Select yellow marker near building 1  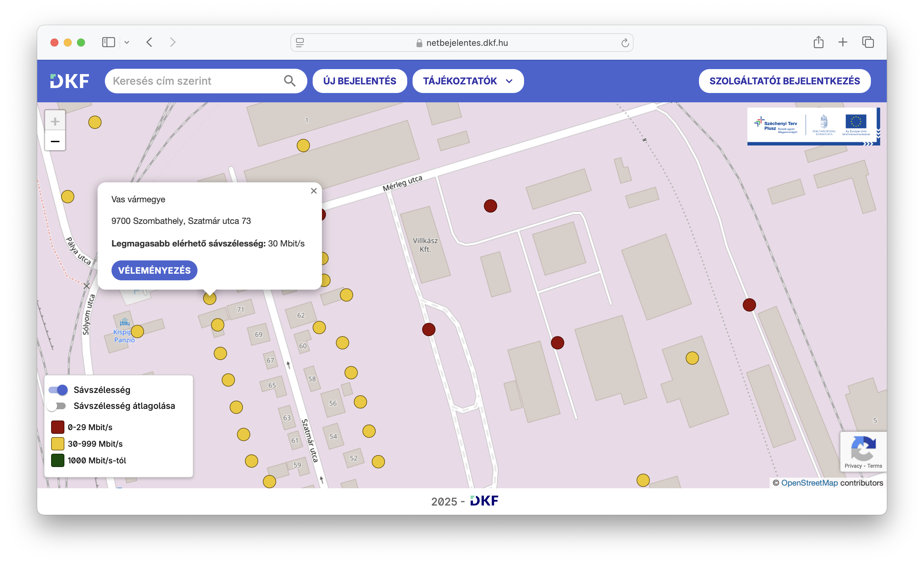pyautogui.click(x=303, y=145)
